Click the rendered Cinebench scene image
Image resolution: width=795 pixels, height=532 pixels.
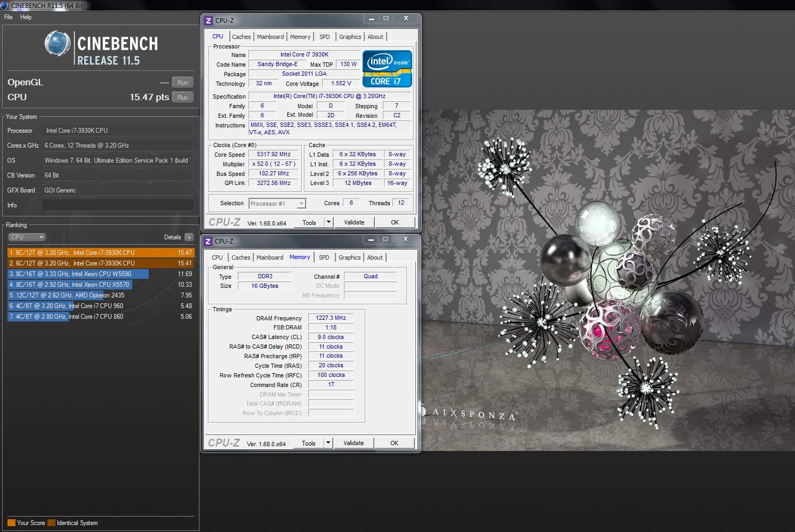point(608,280)
